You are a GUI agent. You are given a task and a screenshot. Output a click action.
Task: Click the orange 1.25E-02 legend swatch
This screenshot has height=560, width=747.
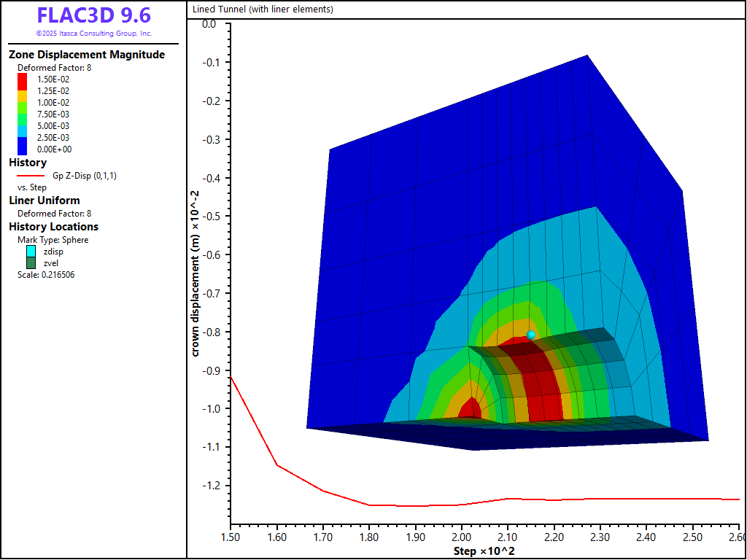pyautogui.click(x=22, y=91)
